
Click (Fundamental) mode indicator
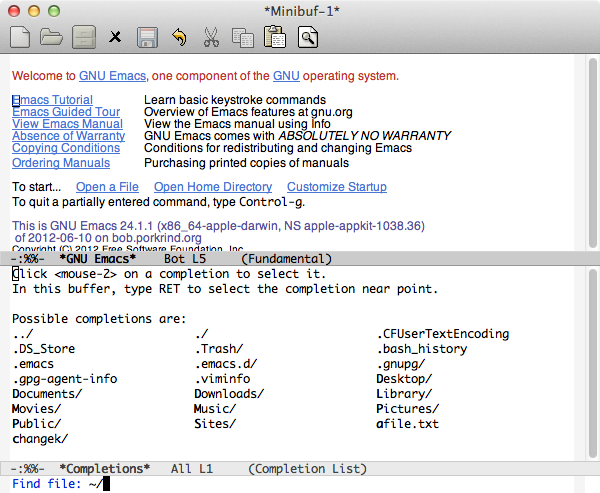[286, 259]
